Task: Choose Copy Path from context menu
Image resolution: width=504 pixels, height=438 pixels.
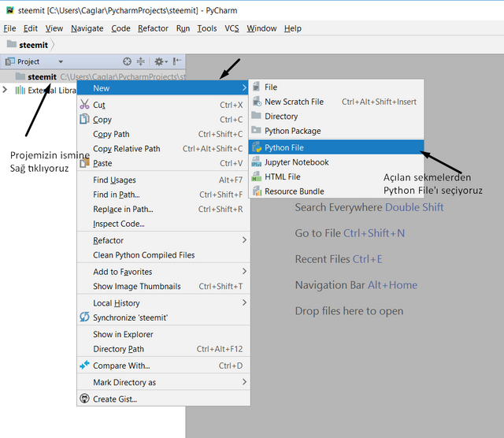Action: (163, 134)
